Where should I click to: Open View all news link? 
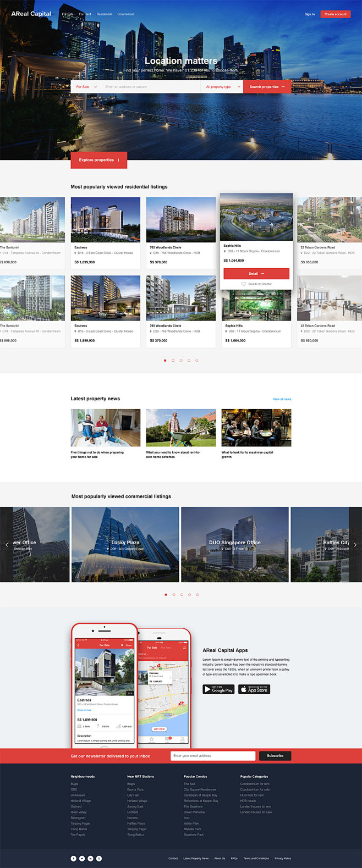pyautogui.click(x=282, y=399)
